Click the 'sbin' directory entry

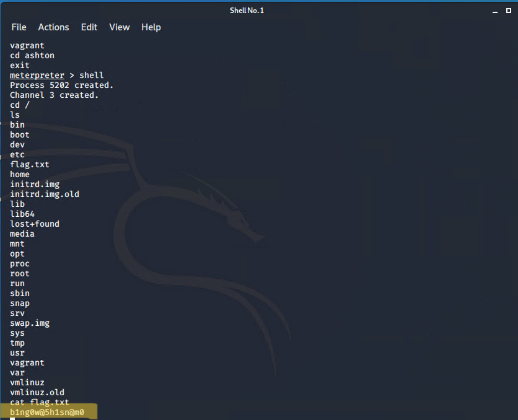click(20, 294)
